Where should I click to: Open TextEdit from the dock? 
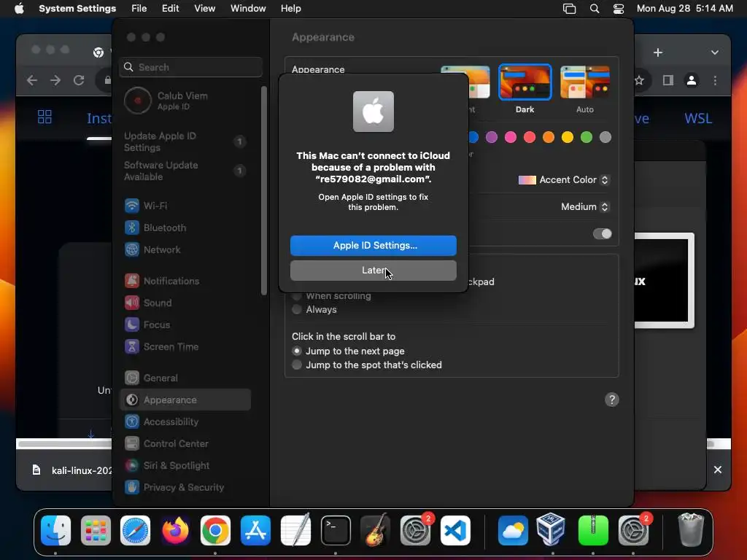click(x=295, y=531)
